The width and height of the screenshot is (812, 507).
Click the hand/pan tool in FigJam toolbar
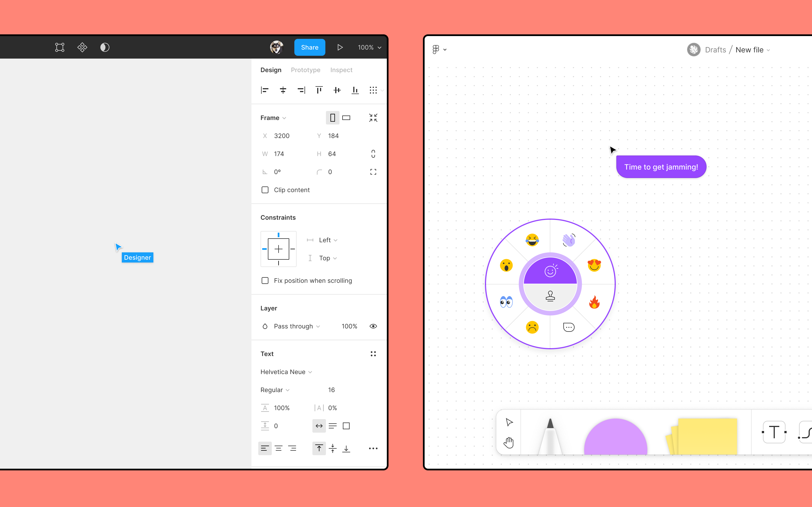click(x=509, y=442)
